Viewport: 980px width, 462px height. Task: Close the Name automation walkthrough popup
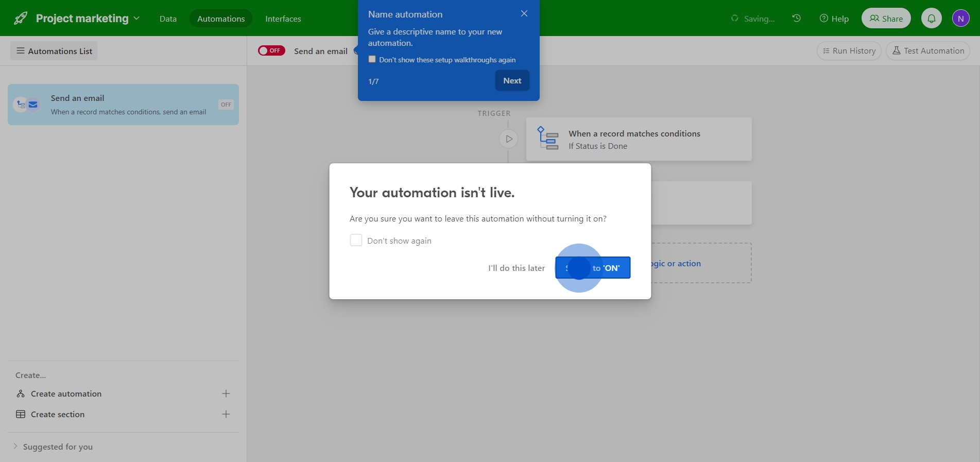524,14
